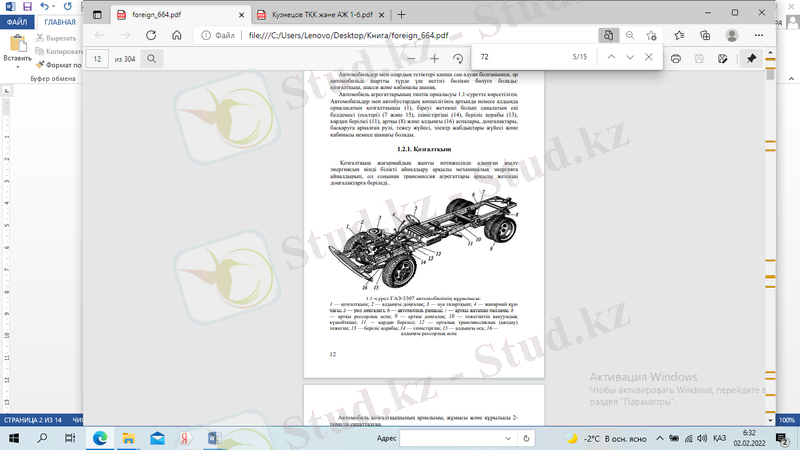Pin the PDF toolbar with the pushpin icon
Viewport: 800px width, 450px height.
click(x=752, y=59)
